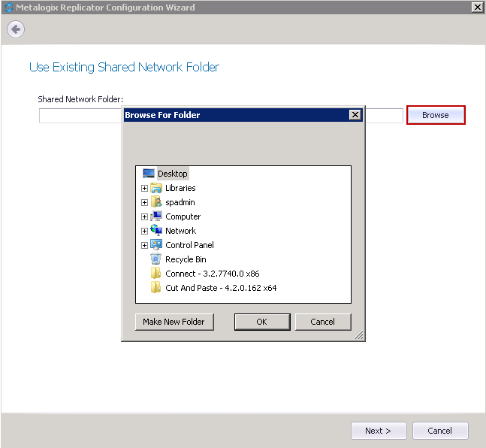Click the spadmin user folder icon
Image resolution: width=486 pixels, height=448 pixels.
[156, 202]
